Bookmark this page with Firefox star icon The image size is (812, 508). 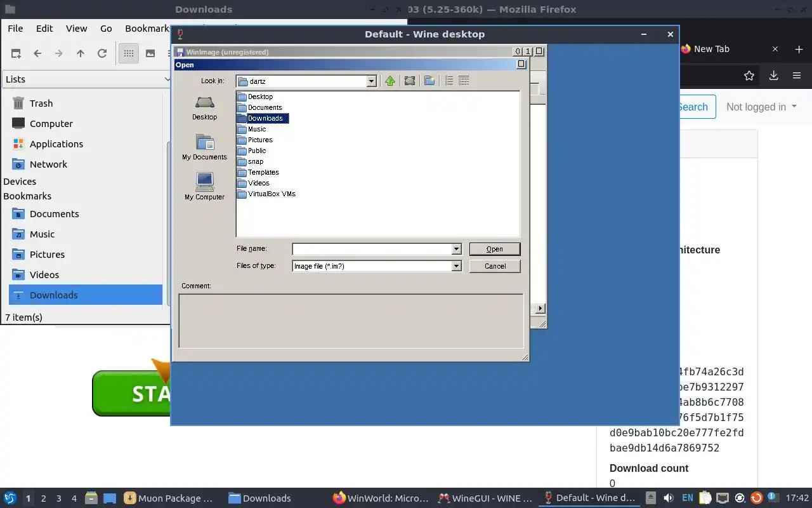(749, 76)
